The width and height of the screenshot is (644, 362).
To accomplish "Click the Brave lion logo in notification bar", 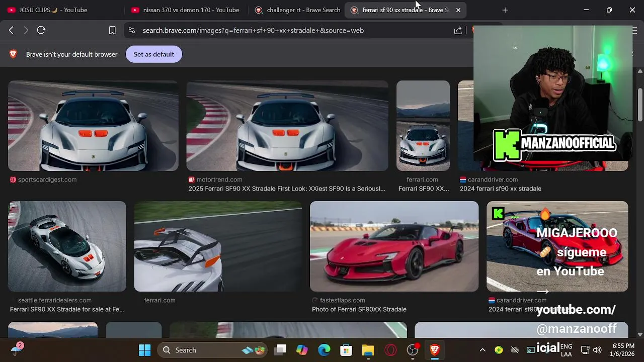I will [x=14, y=54].
